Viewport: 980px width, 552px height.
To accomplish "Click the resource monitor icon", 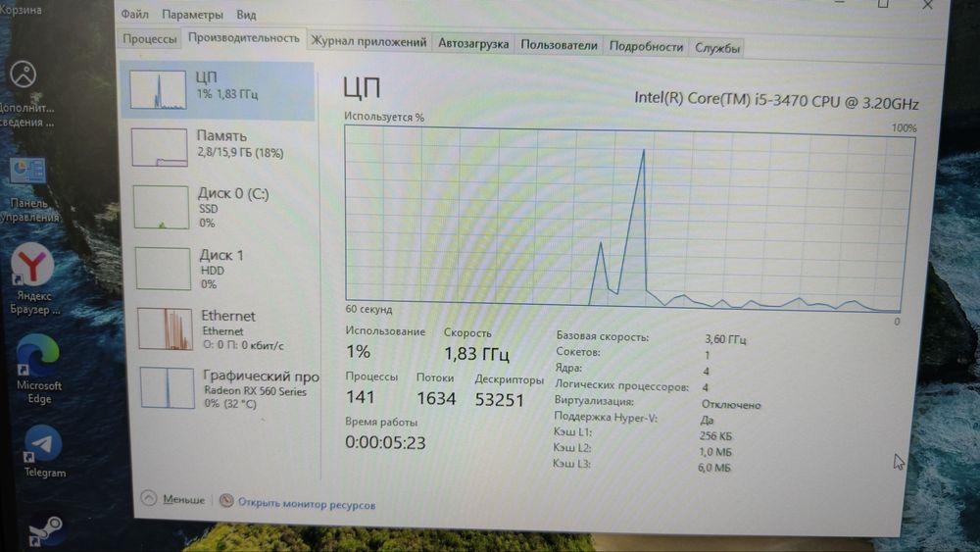I will click(x=226, y=501).
